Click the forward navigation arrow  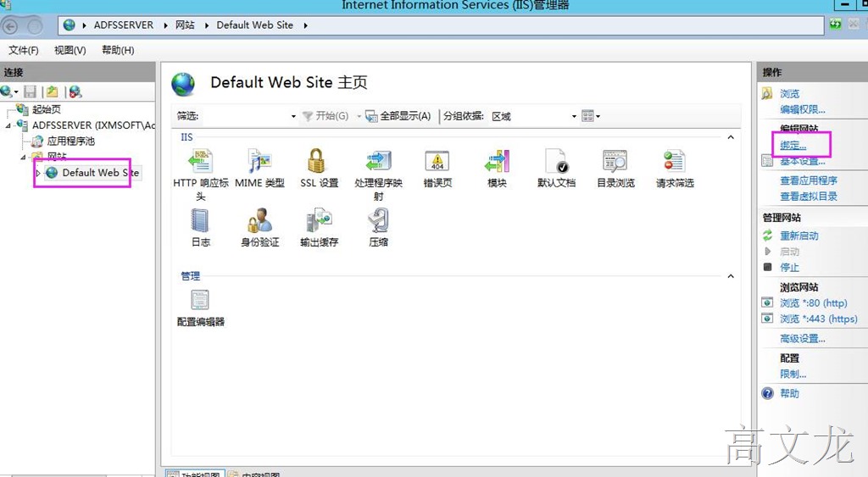pos(35,26)
